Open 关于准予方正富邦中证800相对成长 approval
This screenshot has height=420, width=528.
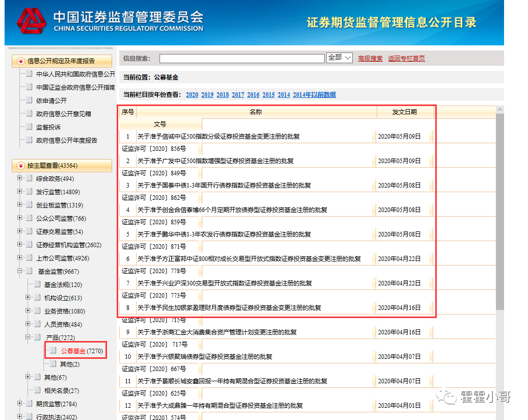point(249,258)
